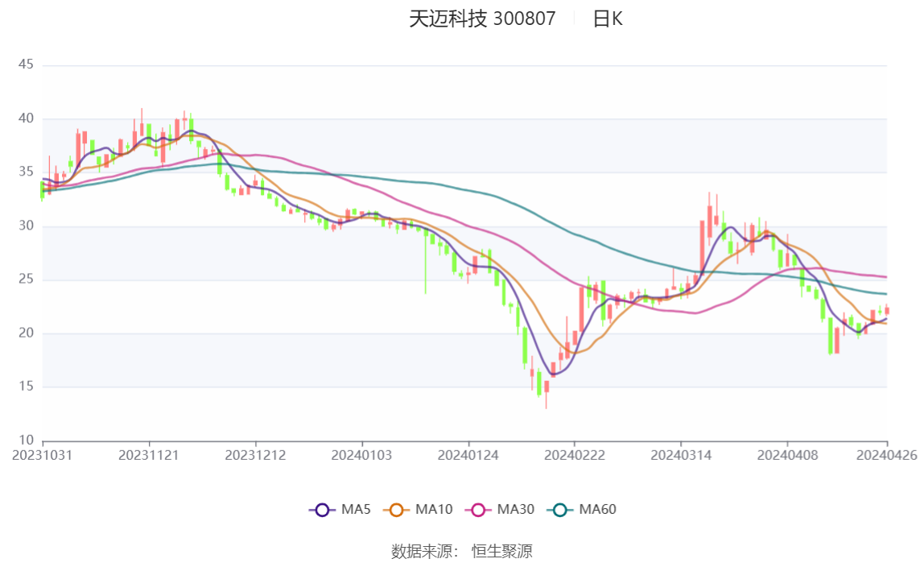The width and height of the screenshot is (924, 563).
Task: Click the x-axis date 20231121
Action: point(148,455)
